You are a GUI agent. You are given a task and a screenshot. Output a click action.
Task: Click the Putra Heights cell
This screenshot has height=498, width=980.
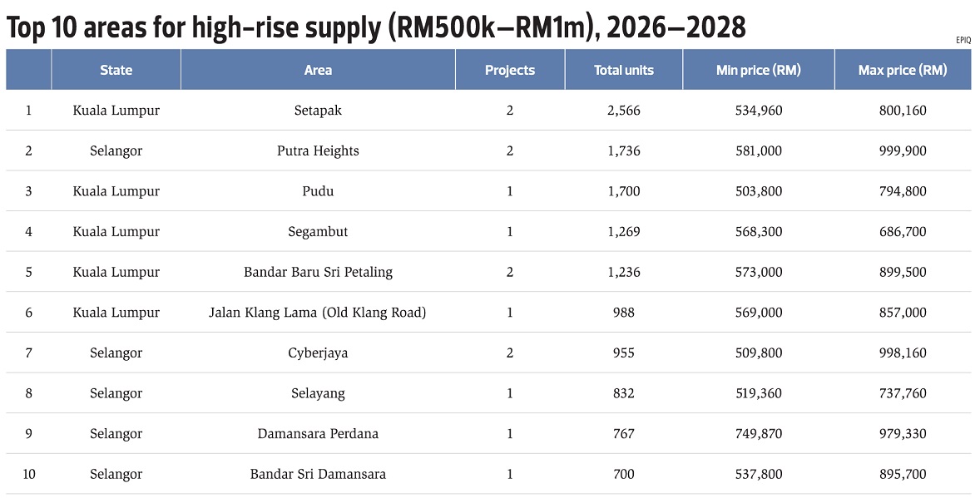coord(318,150)
